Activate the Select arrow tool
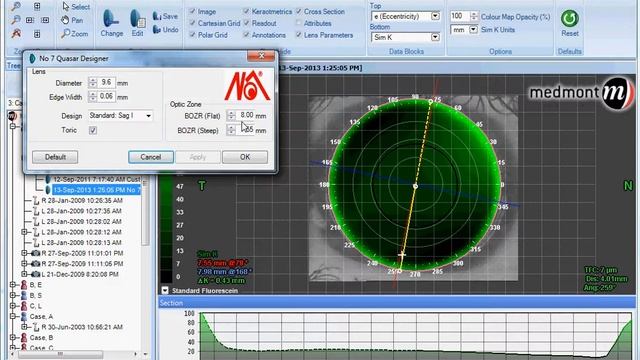Screen dimensions: 640x360 [x=76, y=7]
